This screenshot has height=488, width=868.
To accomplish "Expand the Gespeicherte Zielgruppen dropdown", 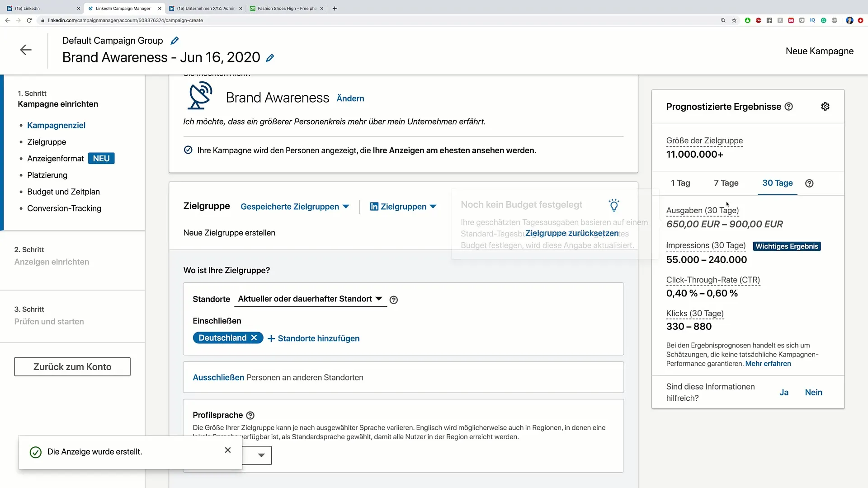I will (x=294, y=207).
